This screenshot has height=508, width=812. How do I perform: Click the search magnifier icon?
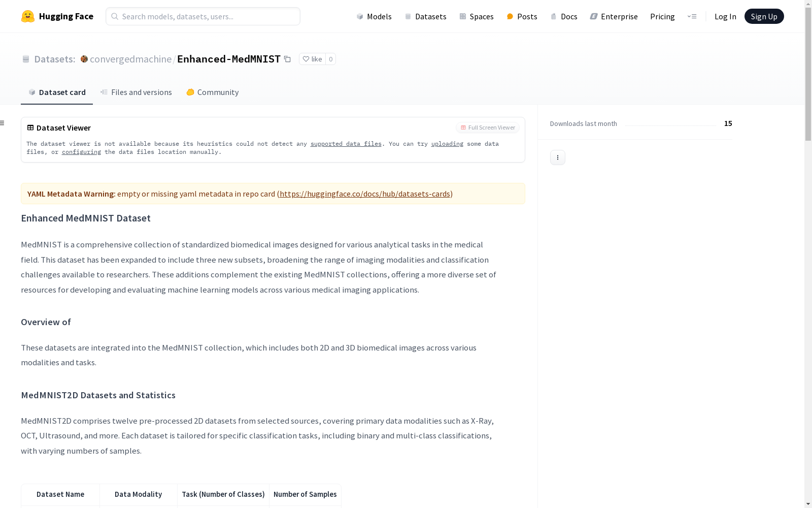point(115,16)
